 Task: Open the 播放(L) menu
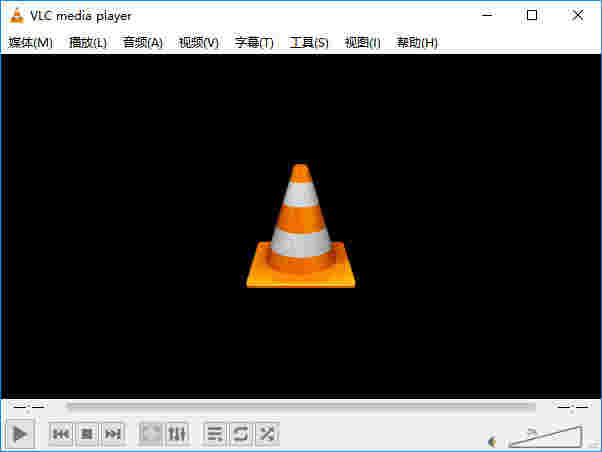[88, 42]
